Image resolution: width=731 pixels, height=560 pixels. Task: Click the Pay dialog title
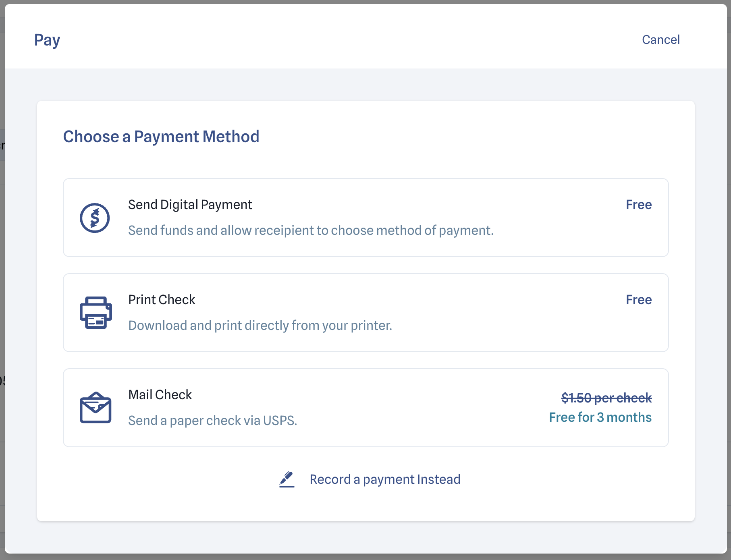(47, 40)
